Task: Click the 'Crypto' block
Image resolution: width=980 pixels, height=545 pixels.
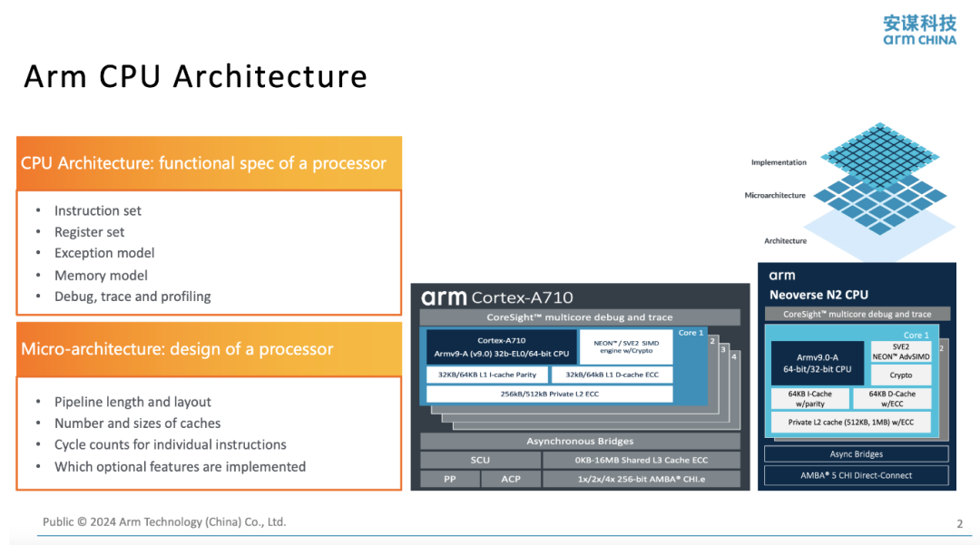Action: point(901,375)
